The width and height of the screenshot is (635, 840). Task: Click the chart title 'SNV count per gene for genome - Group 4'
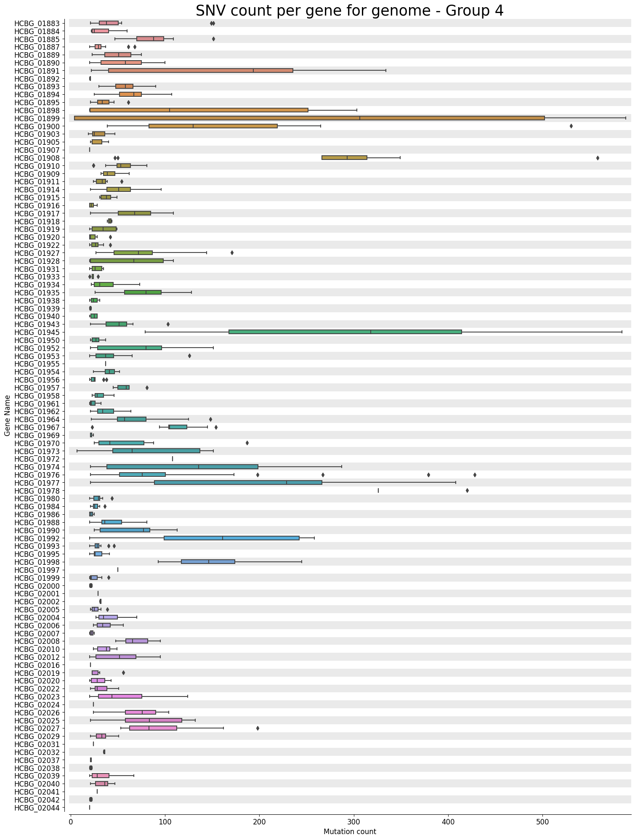[350, 11]
